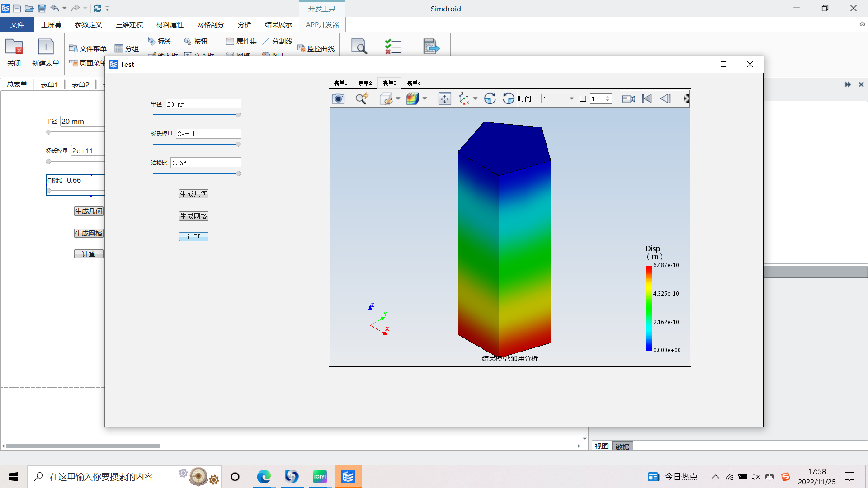Click the rotate counterclockwise icon in viewer toolbar

click(509, 99)
